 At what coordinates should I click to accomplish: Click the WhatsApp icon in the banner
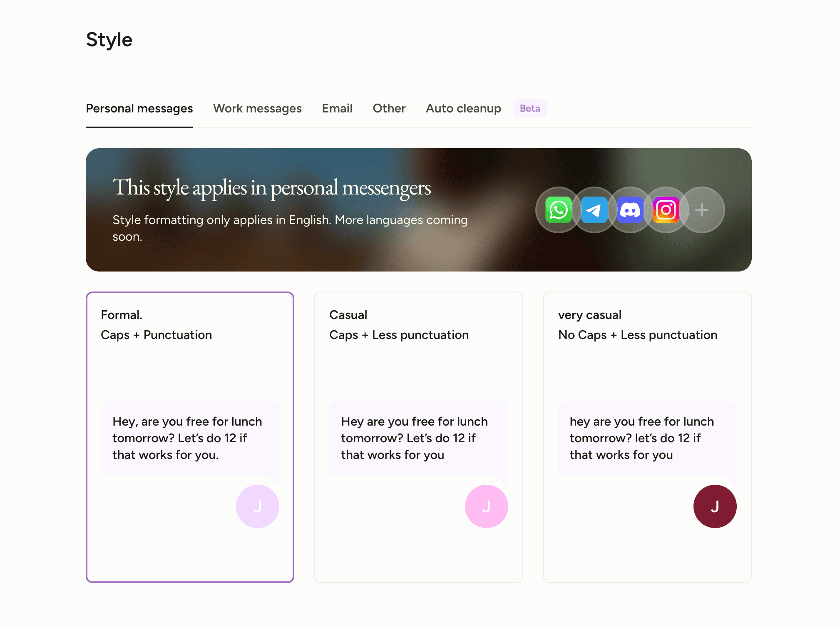point(558,210)
